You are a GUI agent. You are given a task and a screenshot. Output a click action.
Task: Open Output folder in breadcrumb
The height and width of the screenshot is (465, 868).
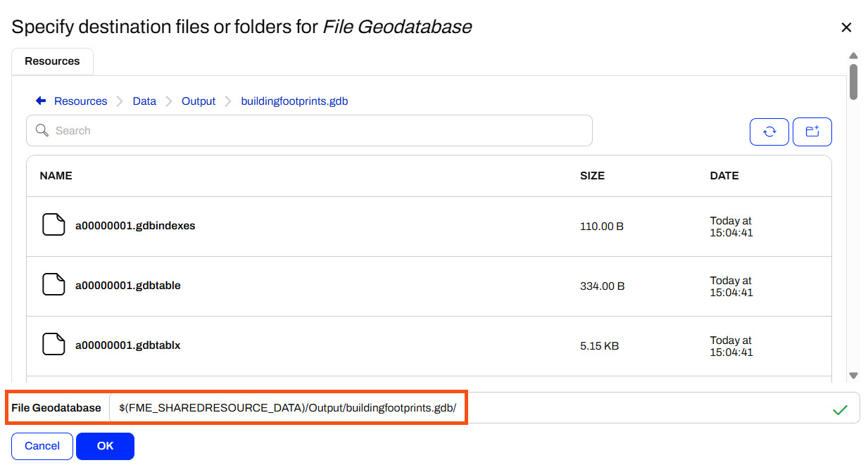tap(199, 101)
